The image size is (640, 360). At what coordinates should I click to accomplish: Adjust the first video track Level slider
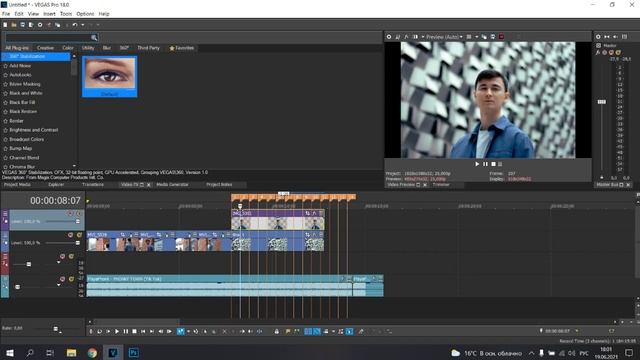[78, 221]
